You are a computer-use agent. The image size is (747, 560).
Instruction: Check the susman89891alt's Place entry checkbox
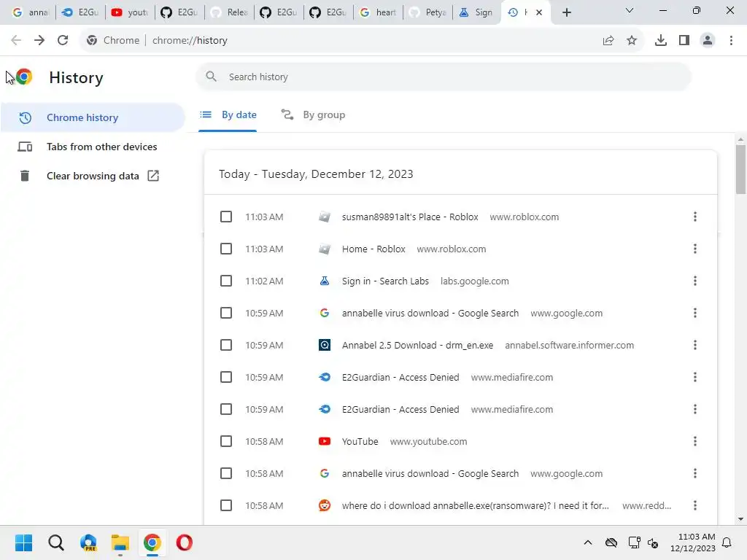coord(226,217)
